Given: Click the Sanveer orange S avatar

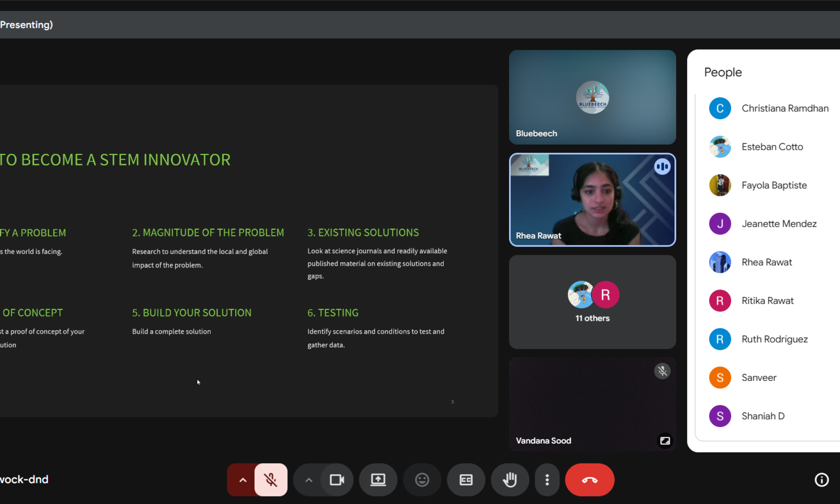Looking at the screenshot, I should [x=720, y=378].
